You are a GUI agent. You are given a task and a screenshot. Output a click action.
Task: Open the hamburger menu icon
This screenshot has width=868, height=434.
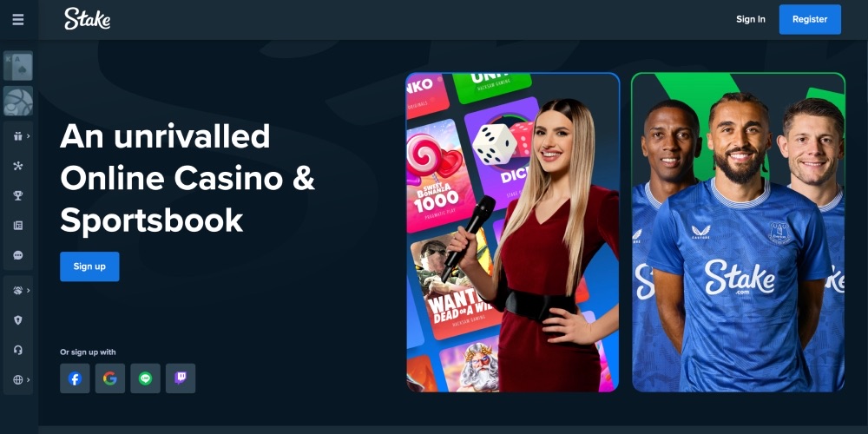(x=18, y=19)
